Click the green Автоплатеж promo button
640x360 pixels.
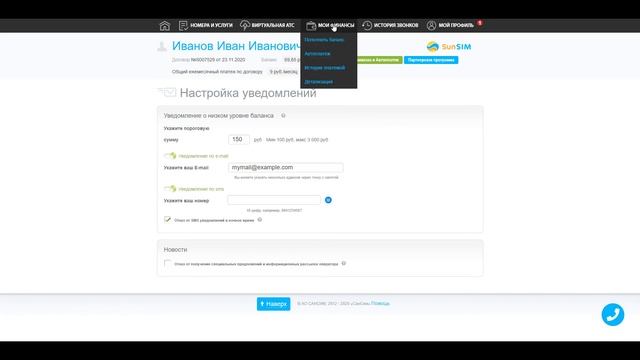380,60
